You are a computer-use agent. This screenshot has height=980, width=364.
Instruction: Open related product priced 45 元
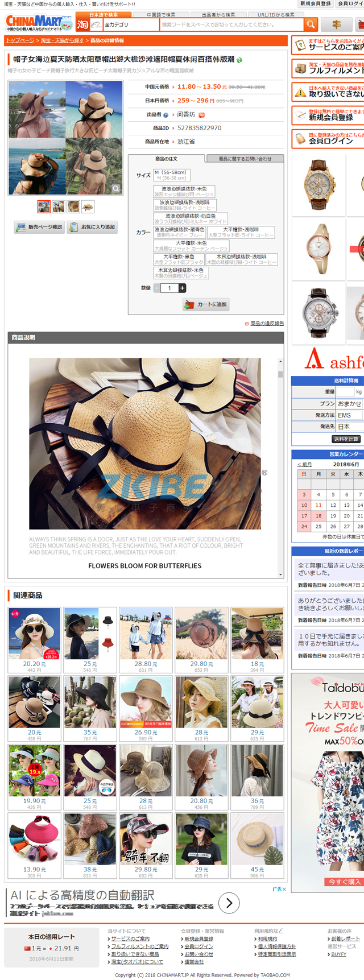coord(257,846)
